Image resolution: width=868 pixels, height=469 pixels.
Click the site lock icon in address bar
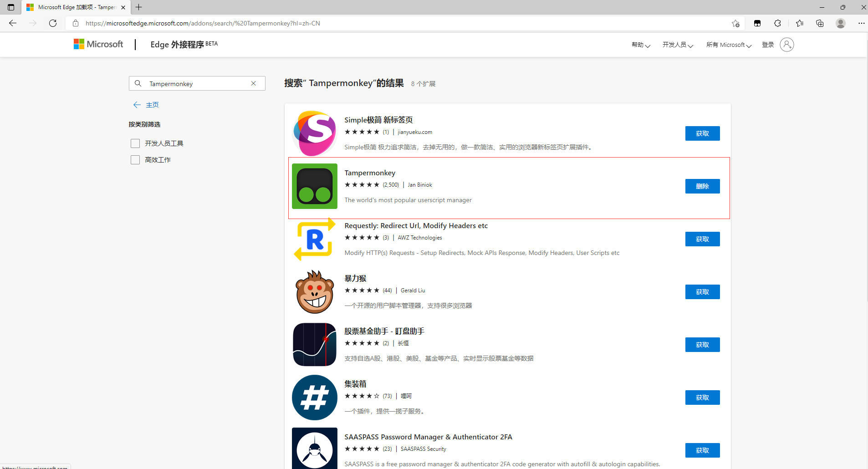[76, 23]
